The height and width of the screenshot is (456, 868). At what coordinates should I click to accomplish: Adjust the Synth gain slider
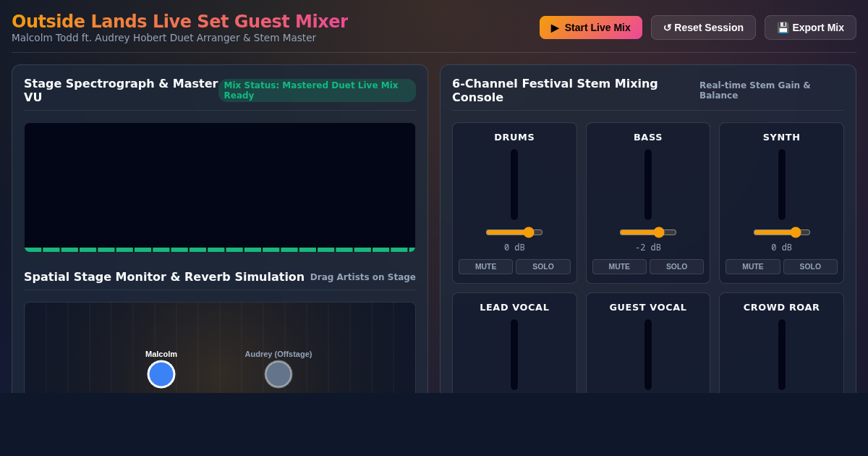tap(782, 232)
